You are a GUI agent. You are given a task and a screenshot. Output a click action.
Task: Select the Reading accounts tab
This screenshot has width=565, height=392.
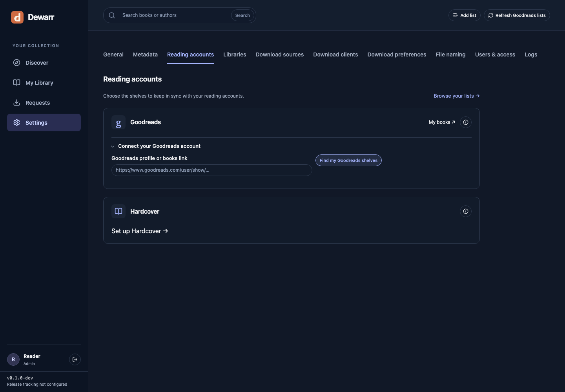[x=190, y=55]
